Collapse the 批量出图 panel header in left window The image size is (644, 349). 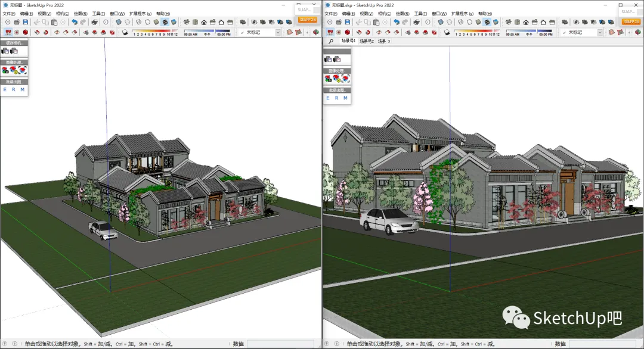(x=14, y=82)
